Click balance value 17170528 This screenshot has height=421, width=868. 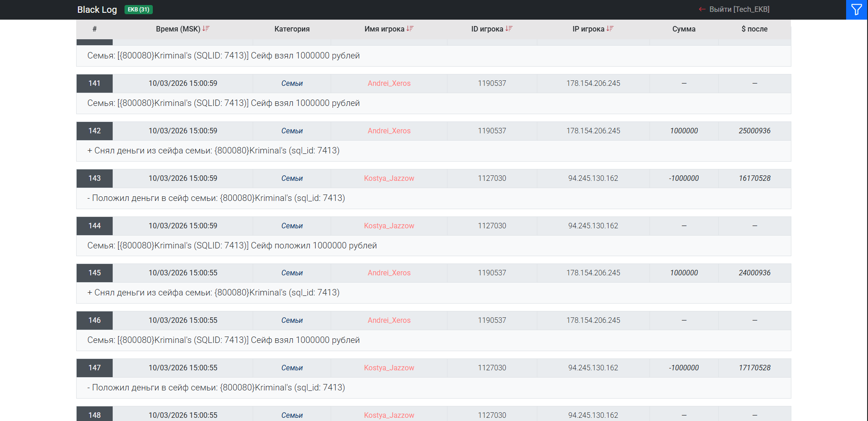tap(754, 368)
